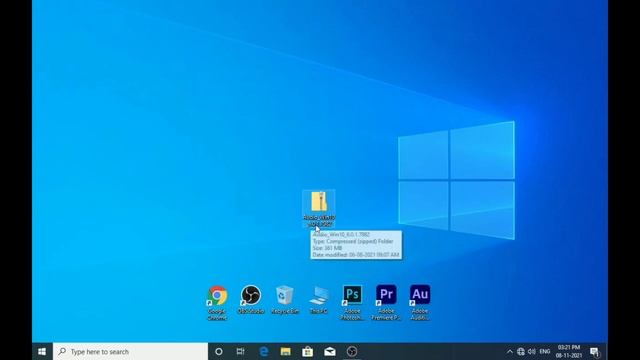Open the Mail app from the taskbar

coord(330,351)
